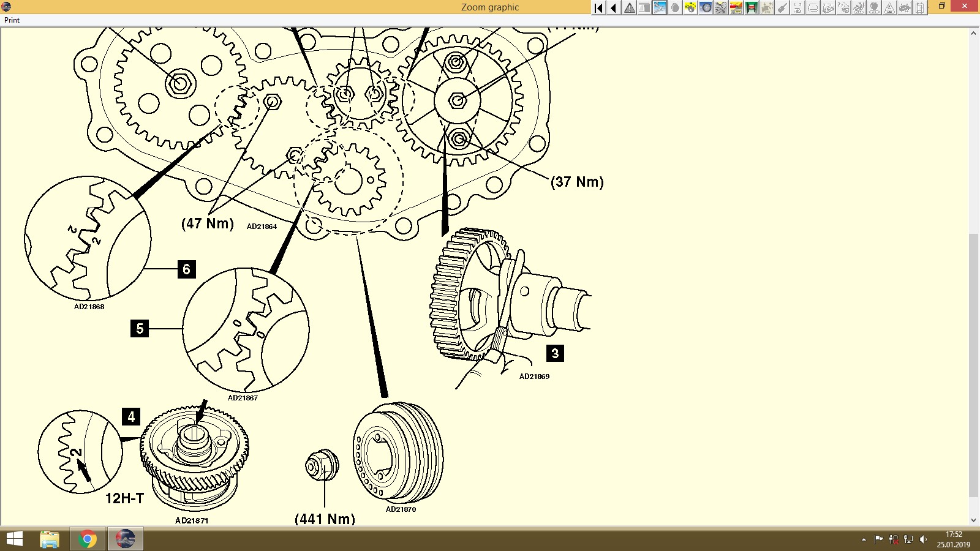
Task: Select the red car diagnostics toolbar icon
Action: [735, 9]
